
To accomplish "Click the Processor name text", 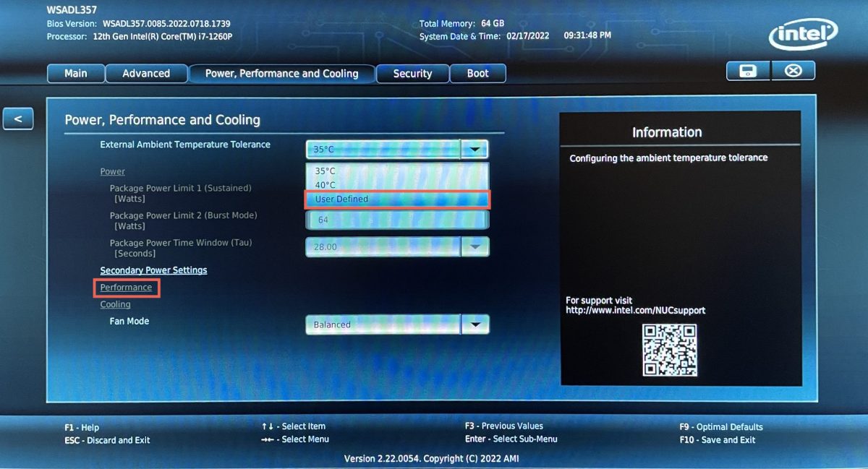I will point(163,36).
